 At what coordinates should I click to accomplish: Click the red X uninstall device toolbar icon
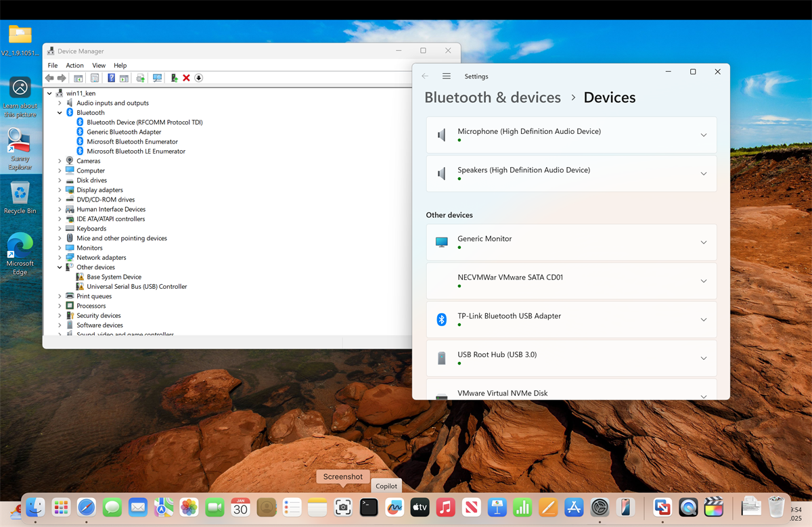click(186, 78)
